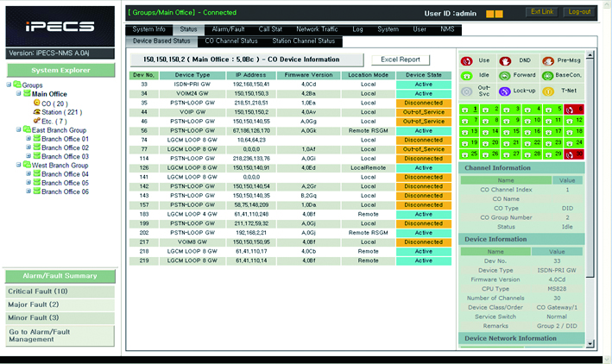Click the T-Net status legend icon

(548, 91)
